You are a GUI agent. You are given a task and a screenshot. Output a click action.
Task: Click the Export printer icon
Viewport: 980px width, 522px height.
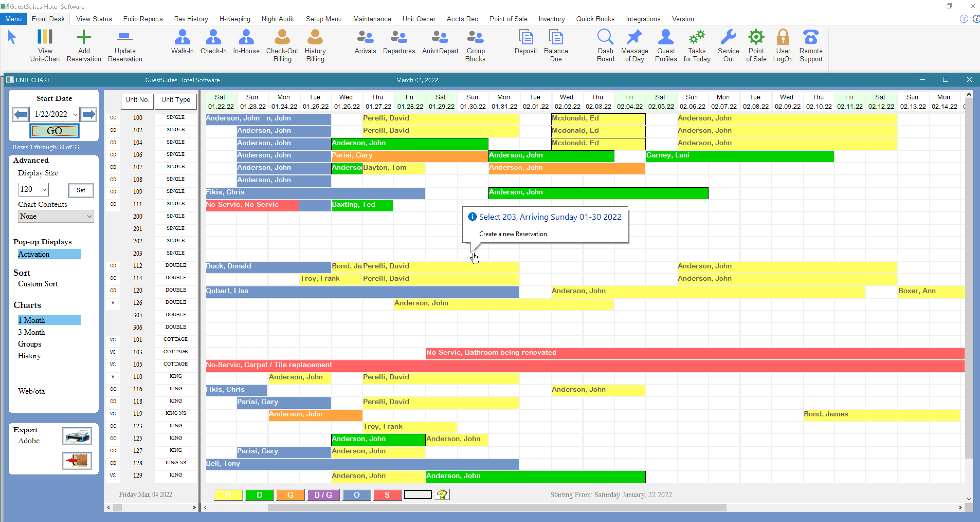click(x=76, y=436)
